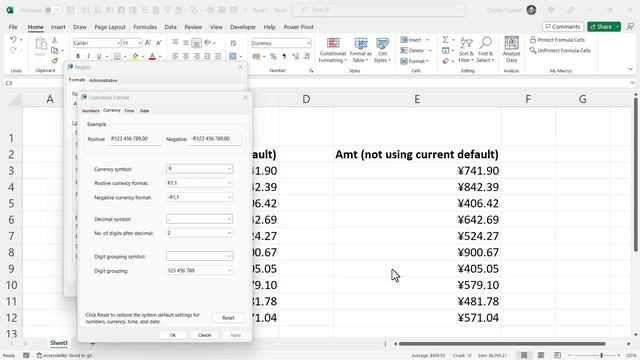Viewport: 640px width, 360px height.
Task: Open Negative currency format dropdown
Action: (x=229, y=197)
